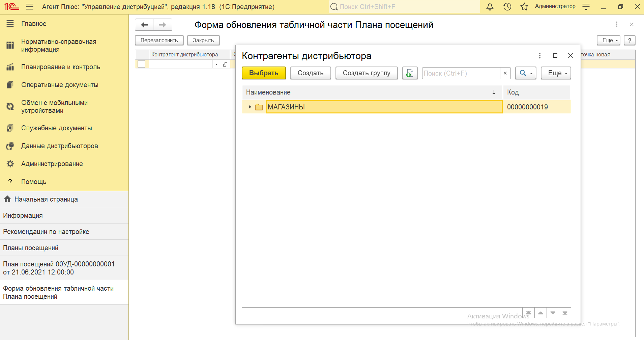This screenshot has width=644, height=340.
Task: Create new item by copying icon
Action: [410, 73]
